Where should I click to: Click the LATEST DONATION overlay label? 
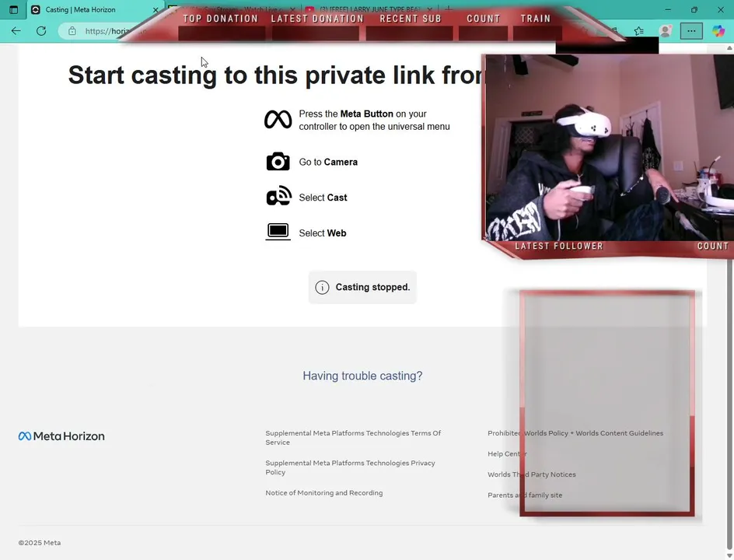[x=317, y=19]
